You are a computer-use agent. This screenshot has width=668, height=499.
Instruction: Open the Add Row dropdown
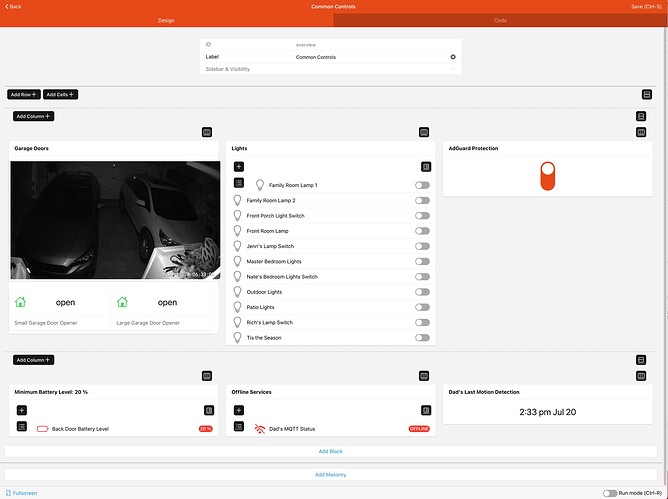tap(24, 94)
